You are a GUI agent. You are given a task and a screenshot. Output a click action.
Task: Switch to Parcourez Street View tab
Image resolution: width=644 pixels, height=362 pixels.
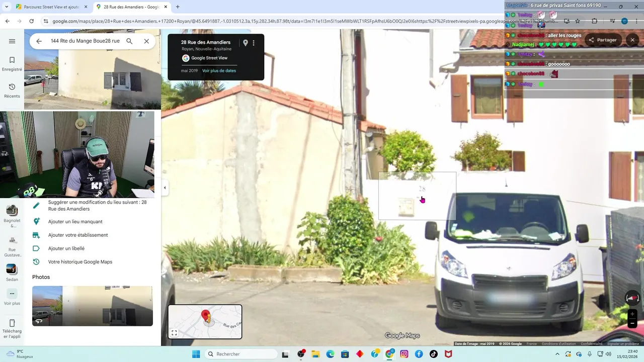pyautogui.click(x=51, y=7)
